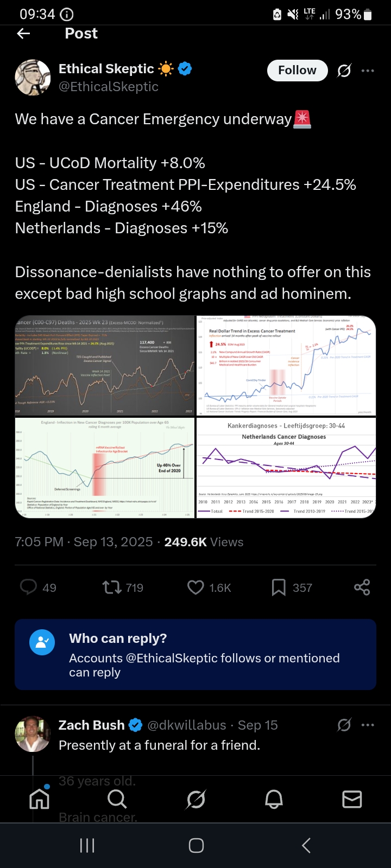Tap the reply speech bubble icon
Viewport: 391px width, 868px height.
click(x=28, y=588)
